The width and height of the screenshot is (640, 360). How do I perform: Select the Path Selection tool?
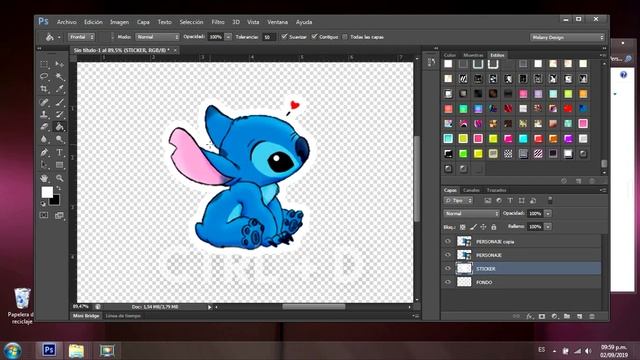coord(44,165)
